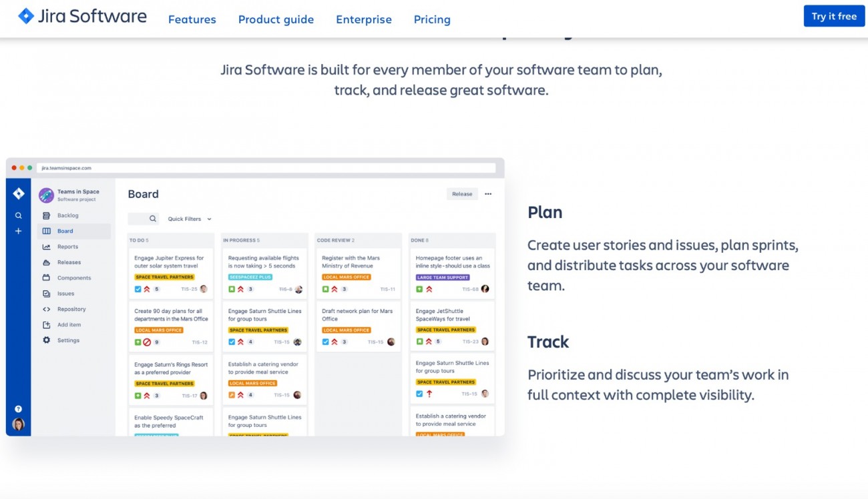Click the DONE column header
The width and height of the screenshot is (868, 499).
coord(452,240)
